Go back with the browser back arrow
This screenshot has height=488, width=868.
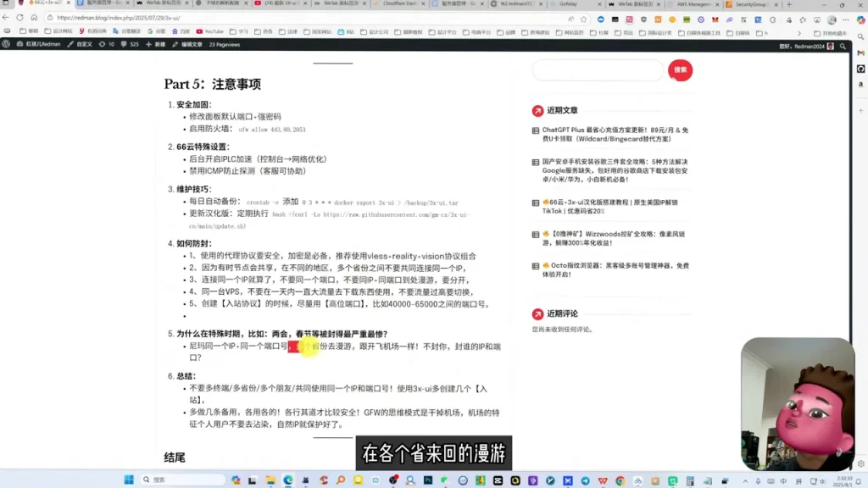click(6, 18)
